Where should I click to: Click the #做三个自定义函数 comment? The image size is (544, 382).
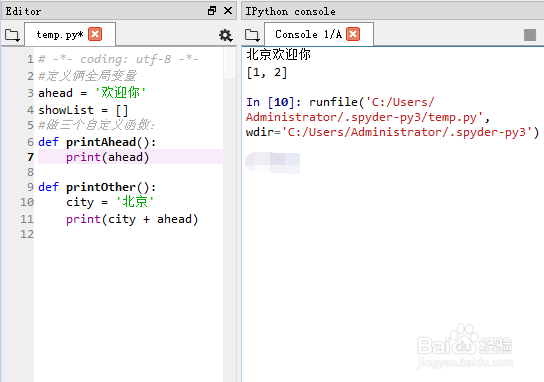96,125
